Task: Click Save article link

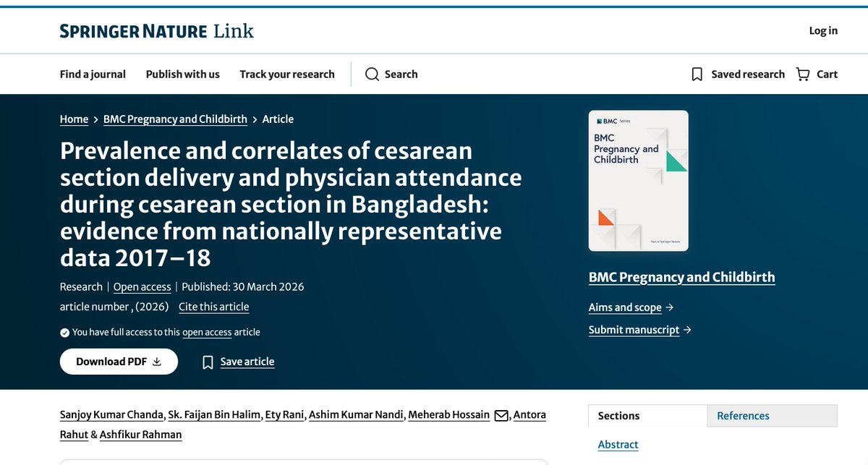Action: [x=247, y=362]
